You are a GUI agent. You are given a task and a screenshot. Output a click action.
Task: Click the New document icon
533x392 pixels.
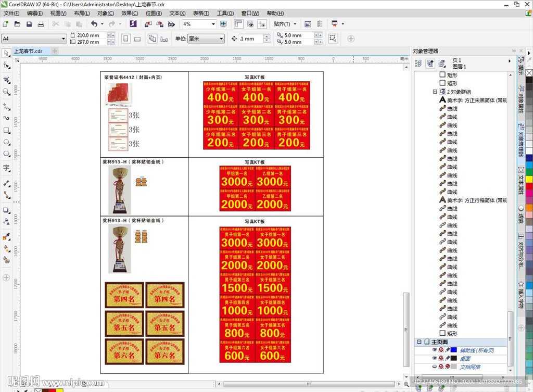coord(6,24)
